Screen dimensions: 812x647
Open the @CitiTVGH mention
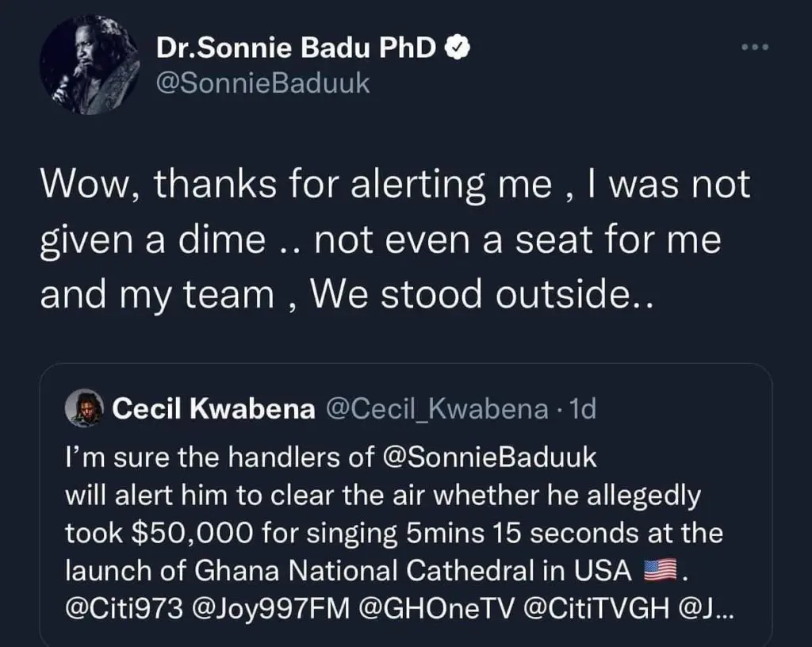pos(596,608)
